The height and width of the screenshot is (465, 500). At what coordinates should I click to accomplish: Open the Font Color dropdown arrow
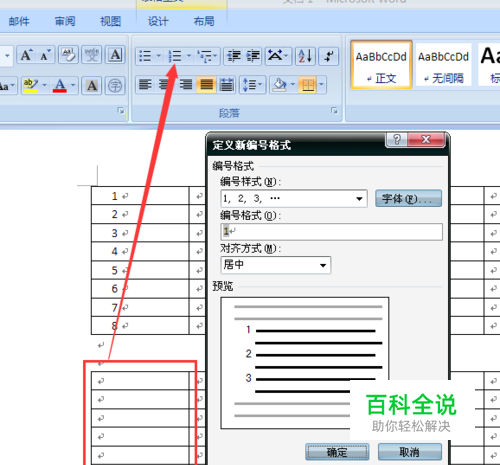[x=73, y=85]
